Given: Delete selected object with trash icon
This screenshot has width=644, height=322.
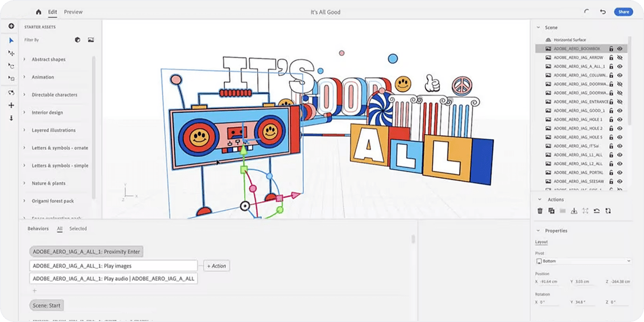Looking at the screenshot, I should coord(540,211).
